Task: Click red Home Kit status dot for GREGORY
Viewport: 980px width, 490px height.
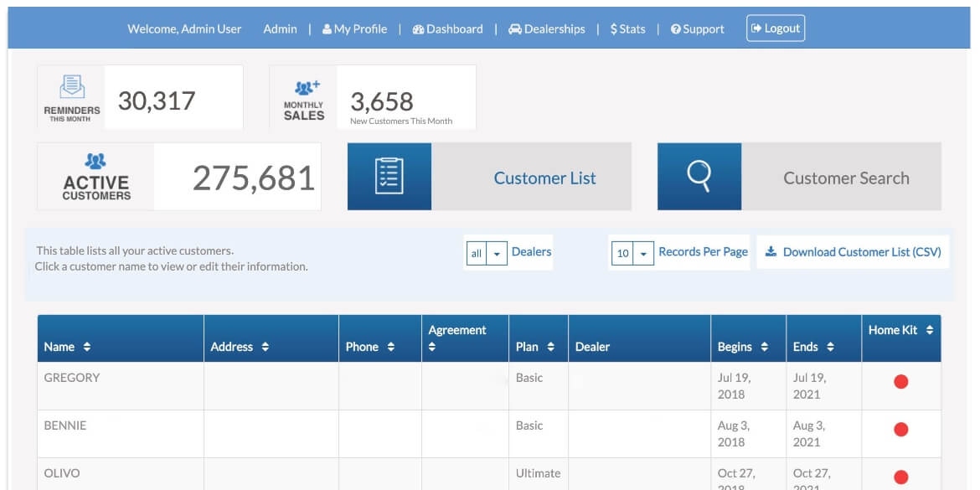Action: pos(901,382)
